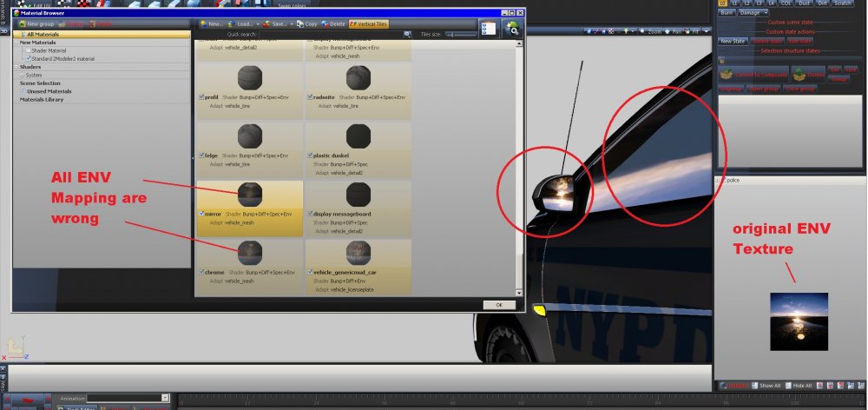Switch to the COL tab
This screenshot has width=868, height=410.
[786, 3]
